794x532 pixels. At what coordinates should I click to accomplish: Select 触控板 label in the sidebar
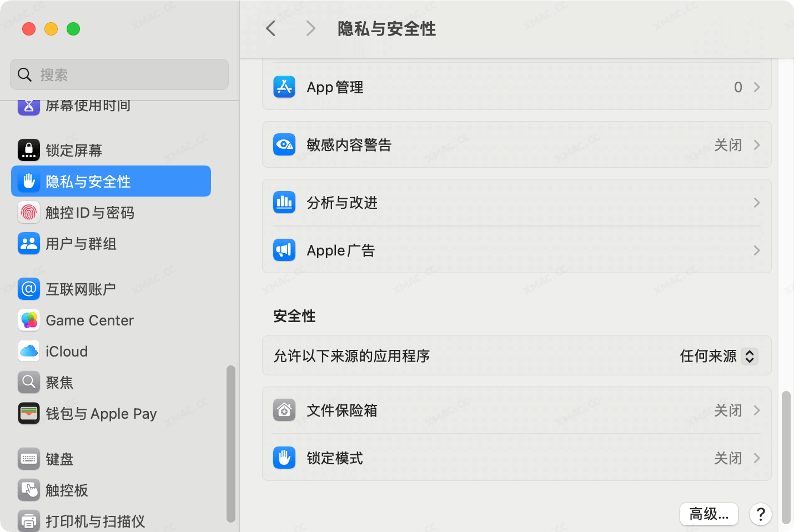[67, 490]
